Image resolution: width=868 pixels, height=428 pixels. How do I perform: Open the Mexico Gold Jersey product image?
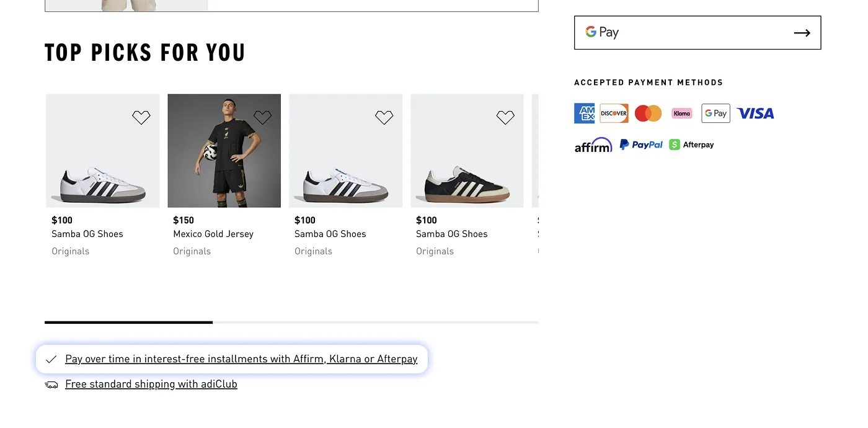224,150
